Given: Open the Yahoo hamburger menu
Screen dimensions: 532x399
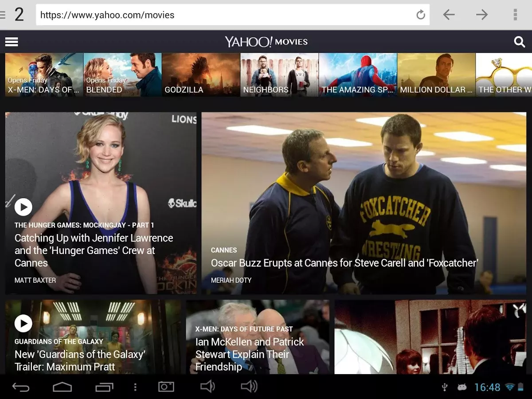Looking at the screenshot, I should pos(12,42).
